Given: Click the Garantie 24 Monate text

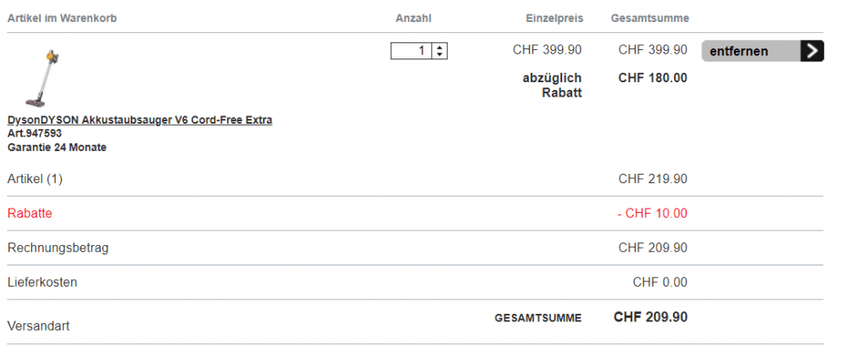Looking at the screenshot, I should pos(57,147).
